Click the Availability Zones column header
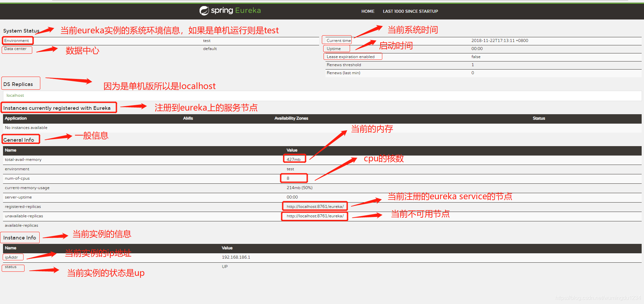The height and width of the screenshot is (304, 644). [x=291, y=118]
